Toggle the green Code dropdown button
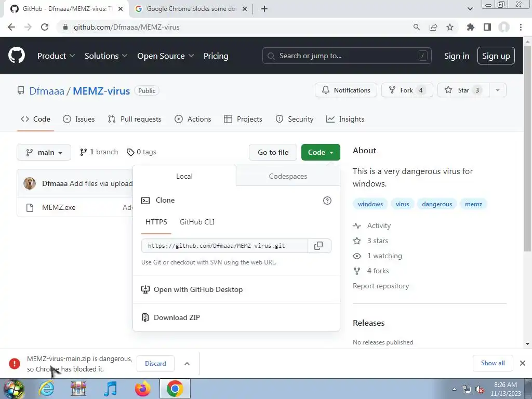The image size is (532, 399). coord(321,152)
